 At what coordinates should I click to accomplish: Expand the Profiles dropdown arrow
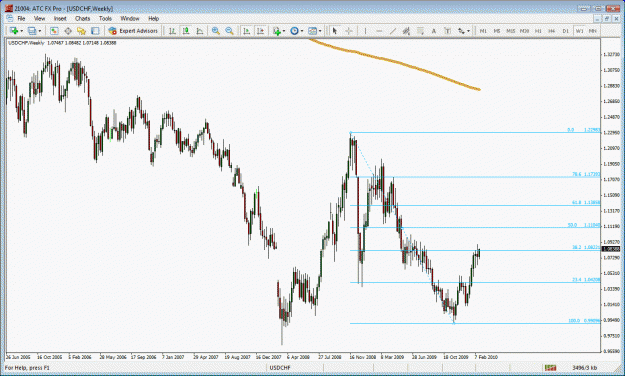point(39,31)
